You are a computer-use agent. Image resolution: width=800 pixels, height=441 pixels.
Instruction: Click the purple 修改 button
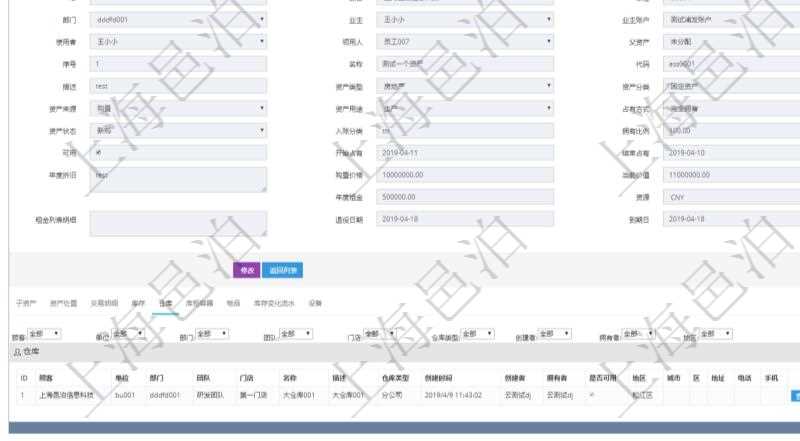[247, 269]
